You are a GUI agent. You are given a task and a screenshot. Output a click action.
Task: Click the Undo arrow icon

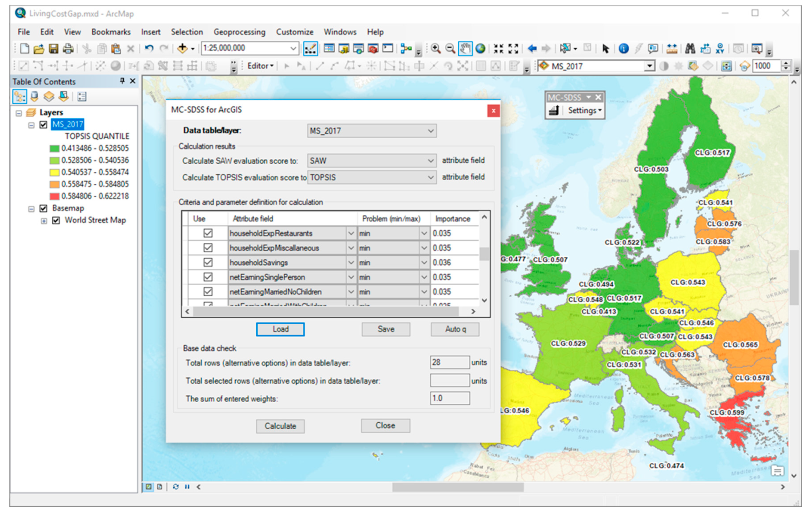[x=149, y=49]
